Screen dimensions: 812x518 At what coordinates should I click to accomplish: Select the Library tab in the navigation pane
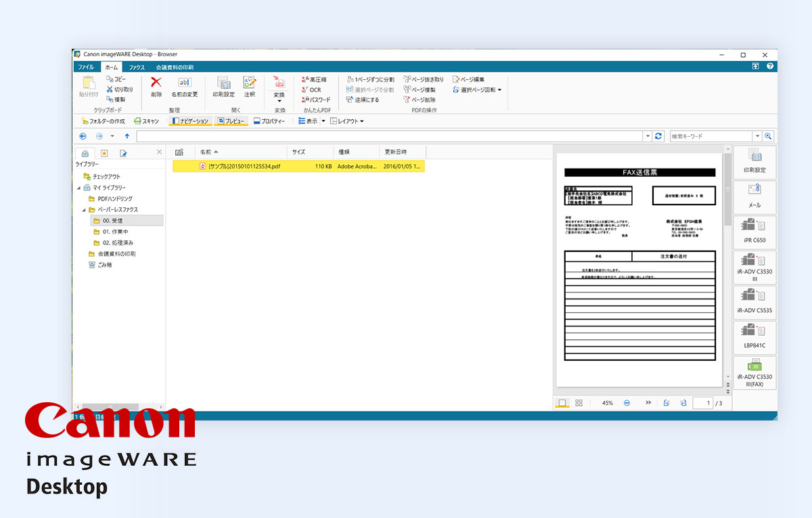[85, 153]
